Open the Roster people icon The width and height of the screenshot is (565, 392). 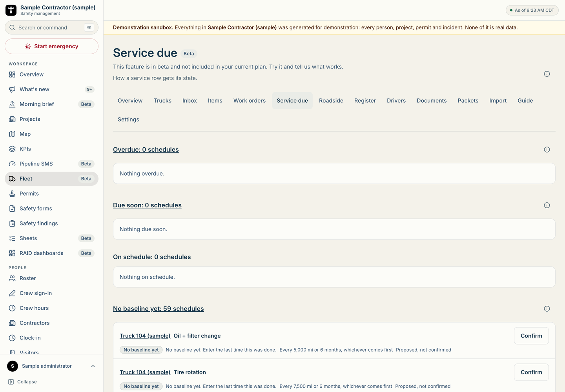pos(12,278)
